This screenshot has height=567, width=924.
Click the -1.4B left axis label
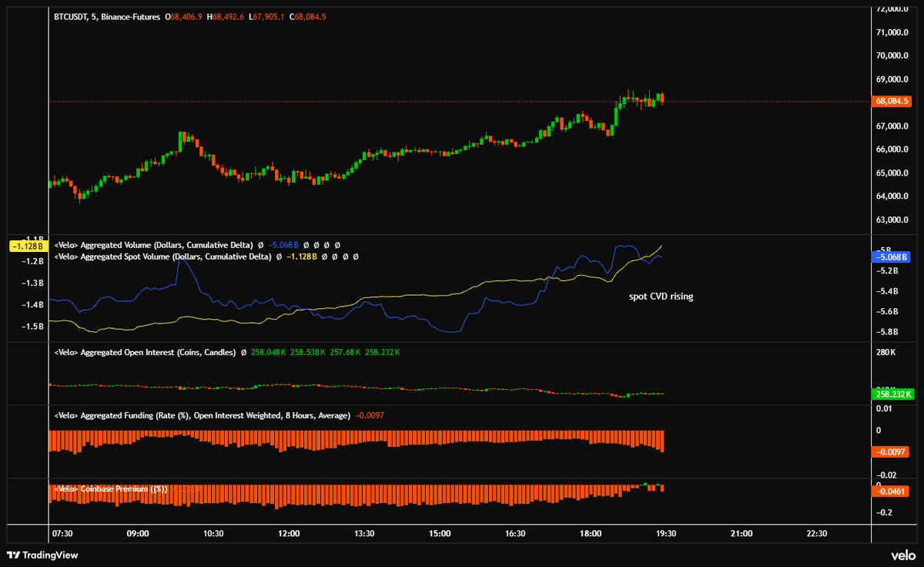[x=33, y=305]
